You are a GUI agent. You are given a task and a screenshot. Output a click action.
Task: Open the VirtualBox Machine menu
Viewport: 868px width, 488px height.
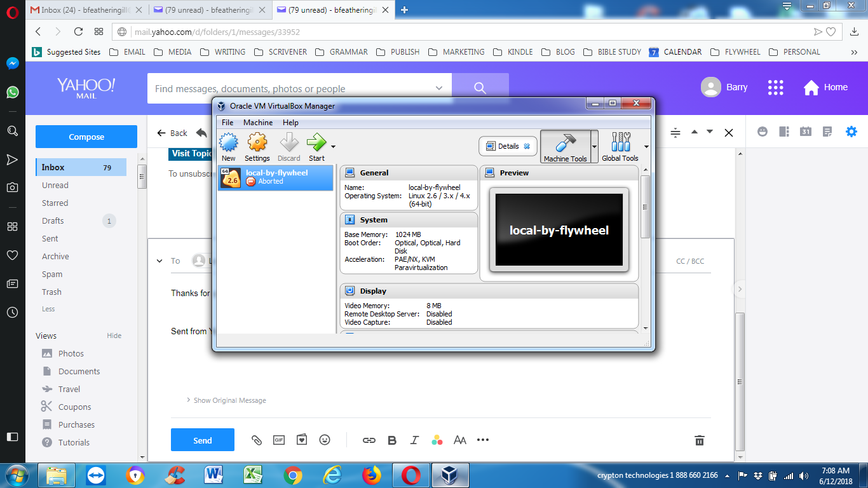point(258,123)
